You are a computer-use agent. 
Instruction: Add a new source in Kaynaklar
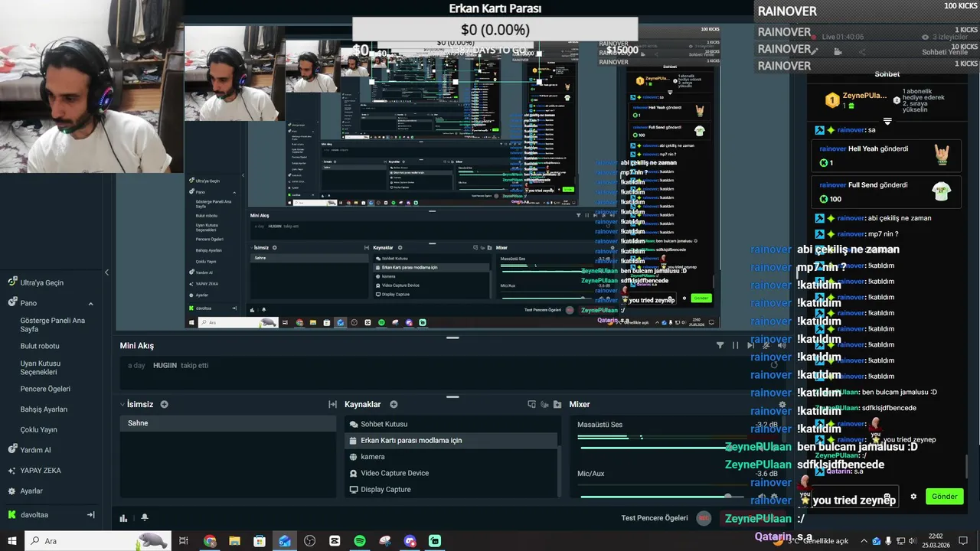[394, 404]
